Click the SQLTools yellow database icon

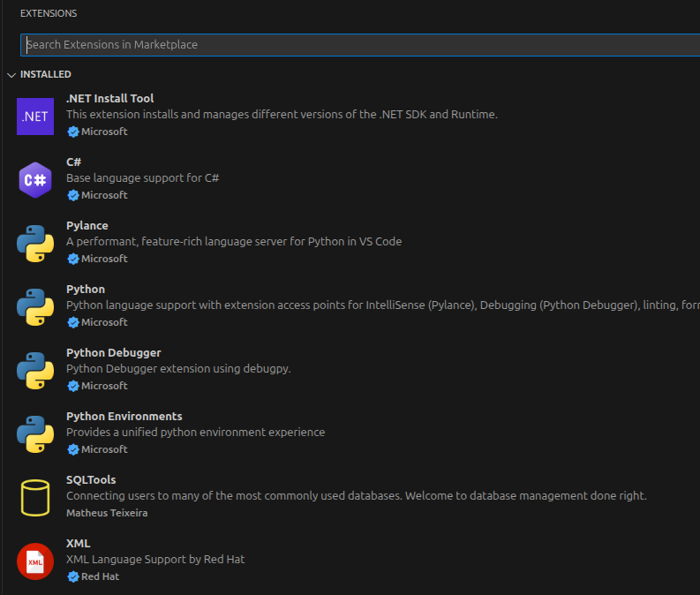35,498
